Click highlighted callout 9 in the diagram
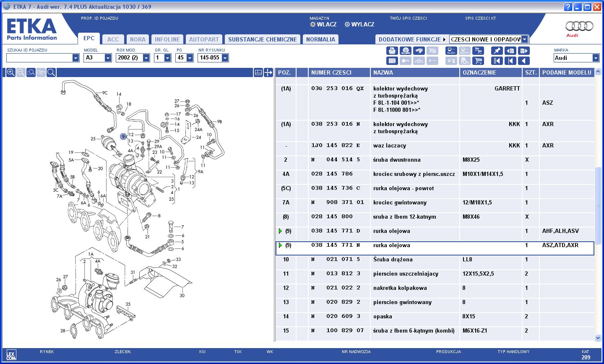The image size is (604, 364). (x=123, y=137)
